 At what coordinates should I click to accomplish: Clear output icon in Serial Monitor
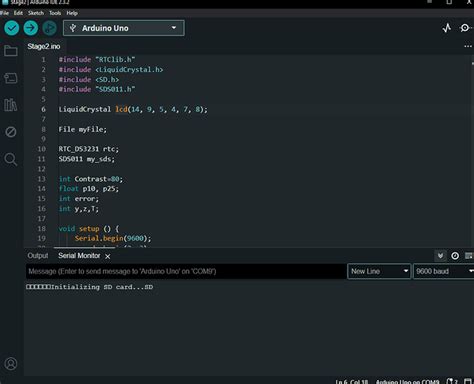click(469, 256)
